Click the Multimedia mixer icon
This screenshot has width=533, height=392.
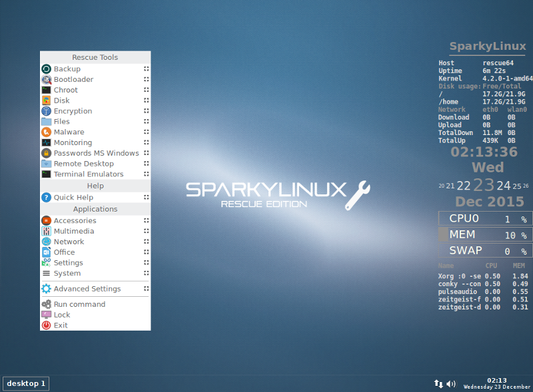click(x=46, y=231)
